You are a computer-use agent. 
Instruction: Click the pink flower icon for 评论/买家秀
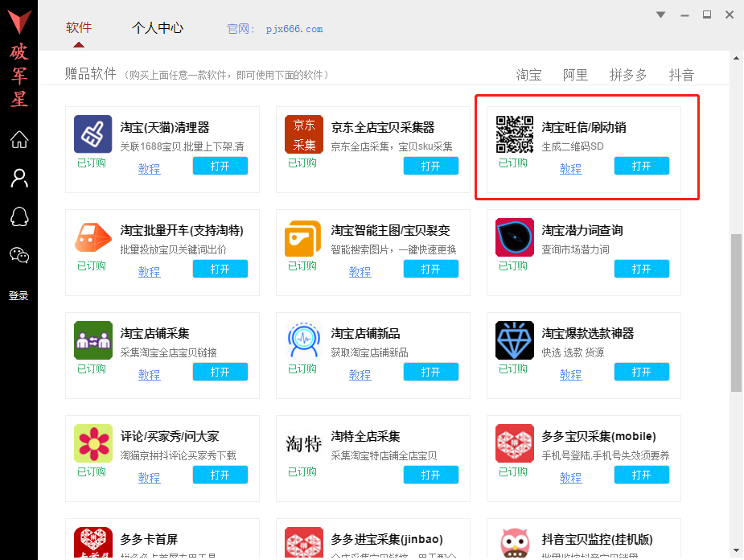93,443
